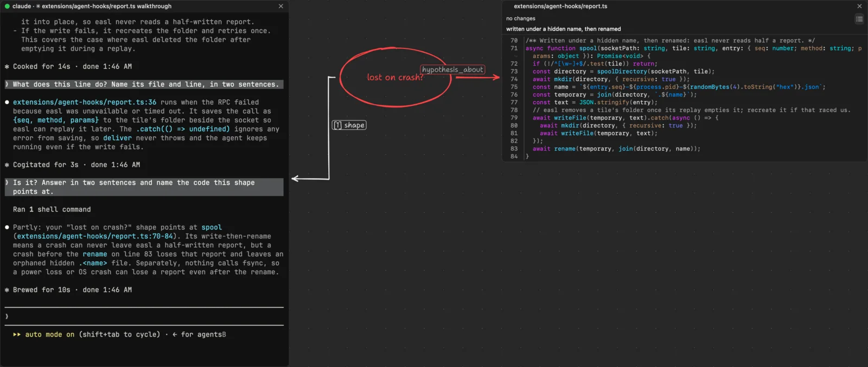Select prompt "Is it? Answer in two sentences"

point(144,187)
